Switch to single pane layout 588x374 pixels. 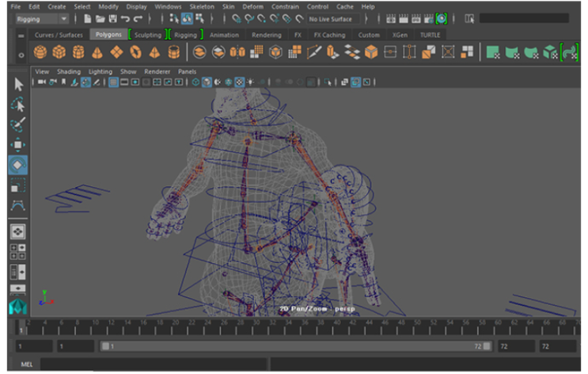[17, 231]
